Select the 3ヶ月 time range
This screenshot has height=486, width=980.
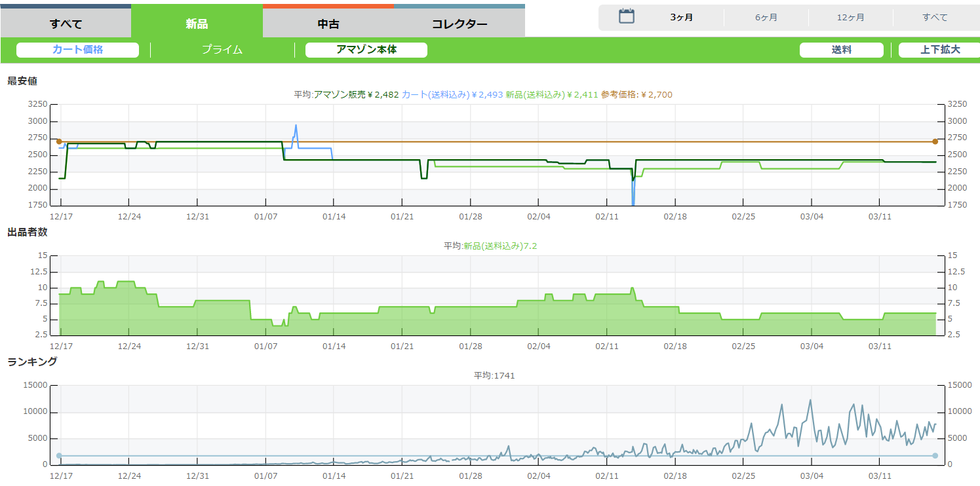[x=681, y=18]
